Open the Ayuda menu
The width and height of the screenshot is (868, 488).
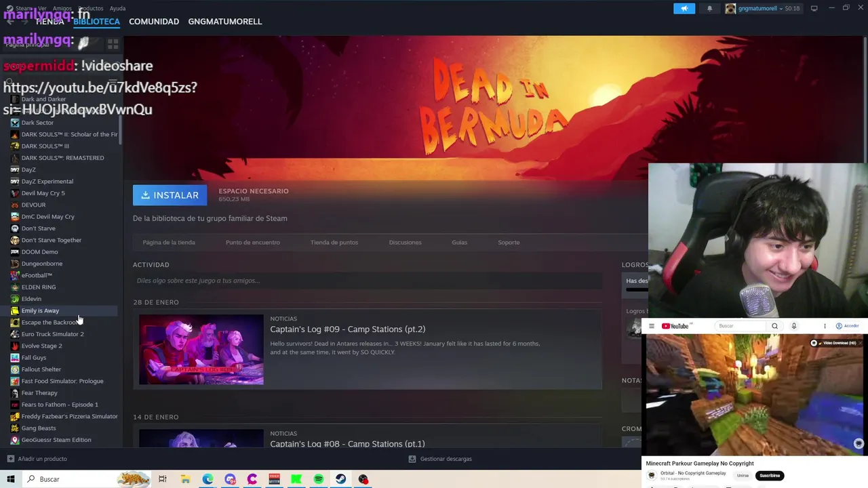pos(117,8)
